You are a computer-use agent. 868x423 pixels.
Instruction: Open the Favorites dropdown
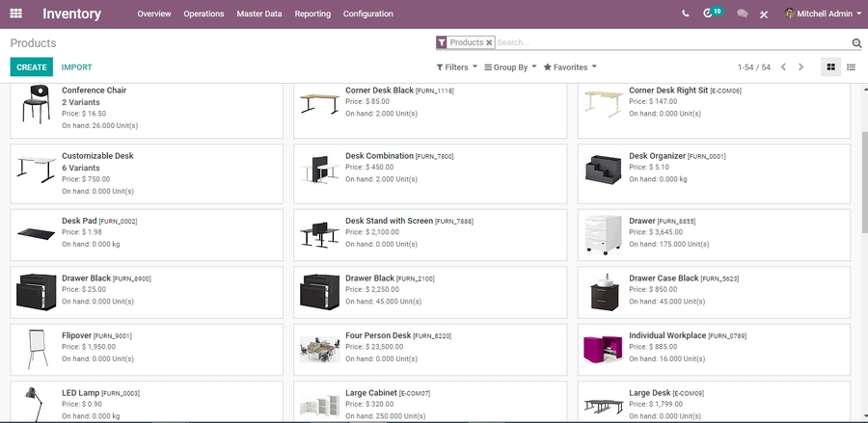tap(570, 67)
